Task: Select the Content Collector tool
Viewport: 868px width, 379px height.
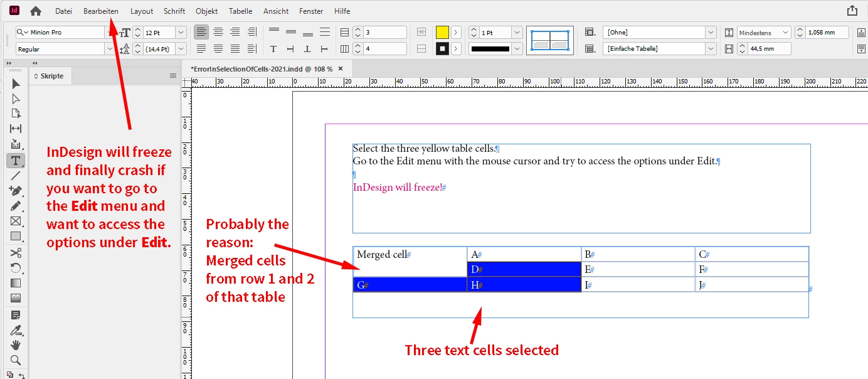Action: point(16,144)
